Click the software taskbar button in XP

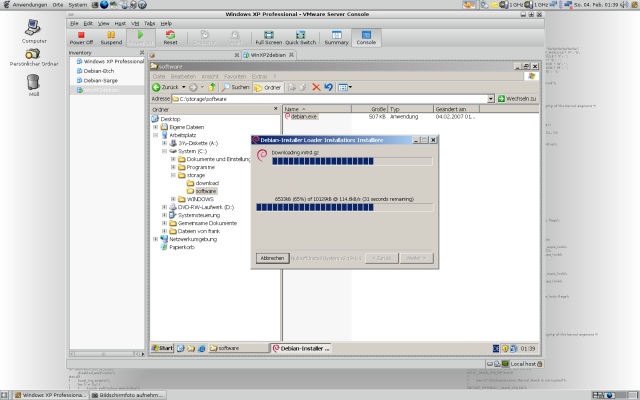point(238,348)
